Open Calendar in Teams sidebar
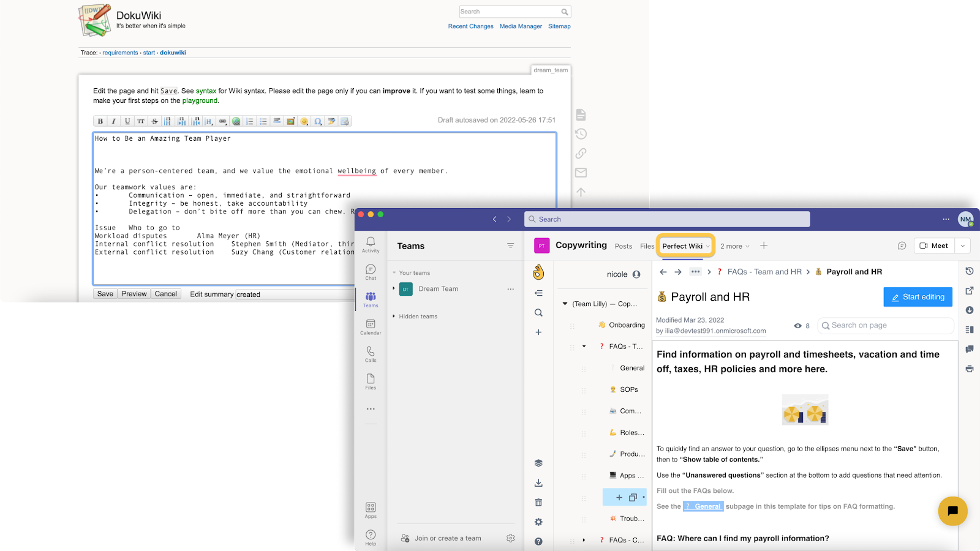 click(371, 327)
